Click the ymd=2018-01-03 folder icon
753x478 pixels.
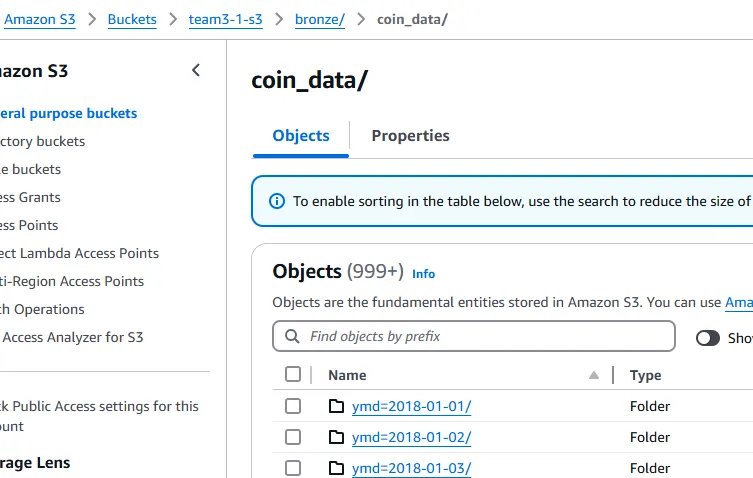click(336, 468)
